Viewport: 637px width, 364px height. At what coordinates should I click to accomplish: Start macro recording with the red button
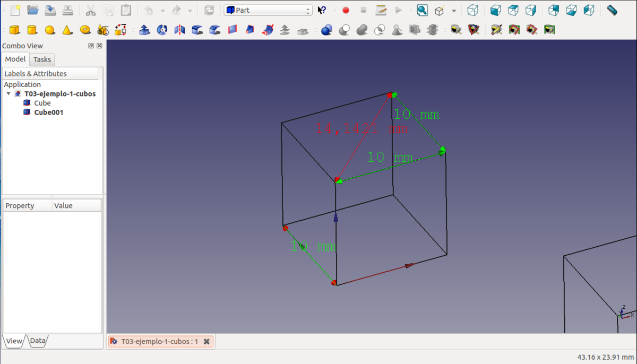[x=346, y=10]
